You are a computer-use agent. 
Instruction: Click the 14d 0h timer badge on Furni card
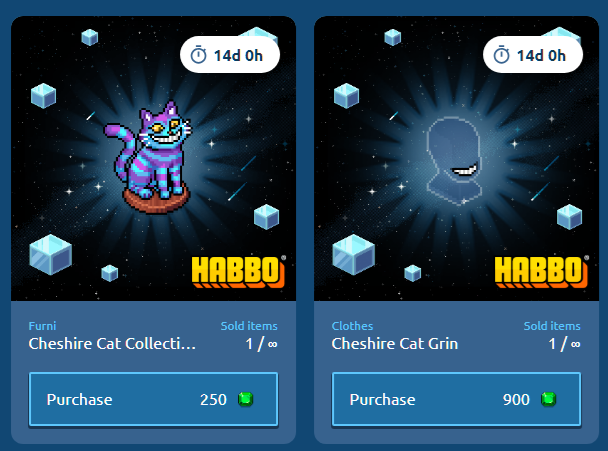pos(230,55)
